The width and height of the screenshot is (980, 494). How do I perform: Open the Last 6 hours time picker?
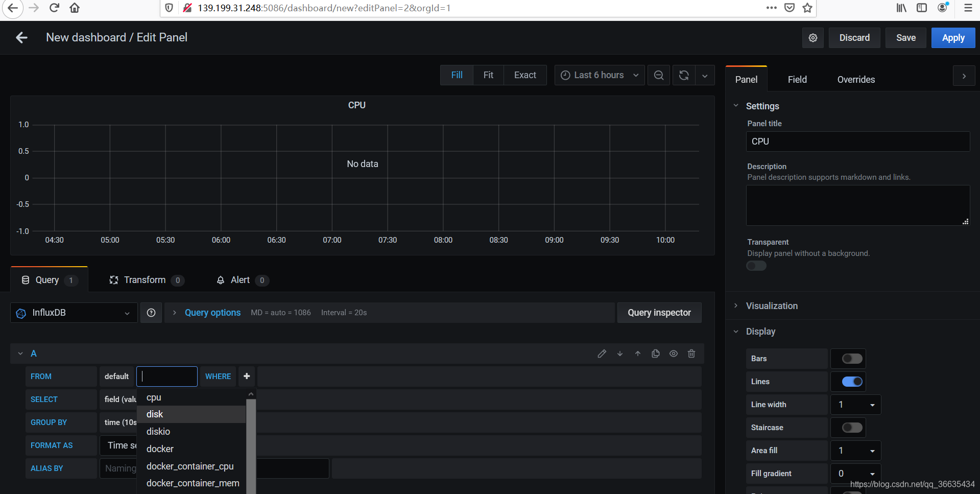(x=600, y=75)
